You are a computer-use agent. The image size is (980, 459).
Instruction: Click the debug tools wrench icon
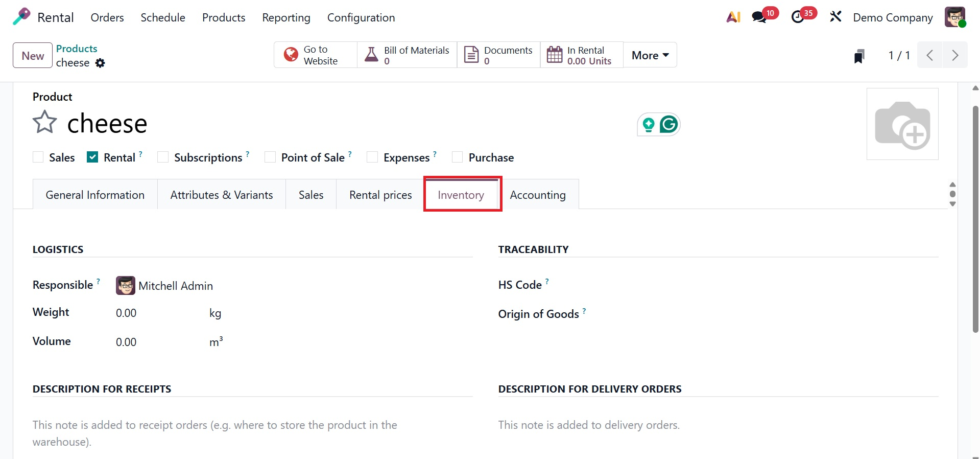[835, 17]
